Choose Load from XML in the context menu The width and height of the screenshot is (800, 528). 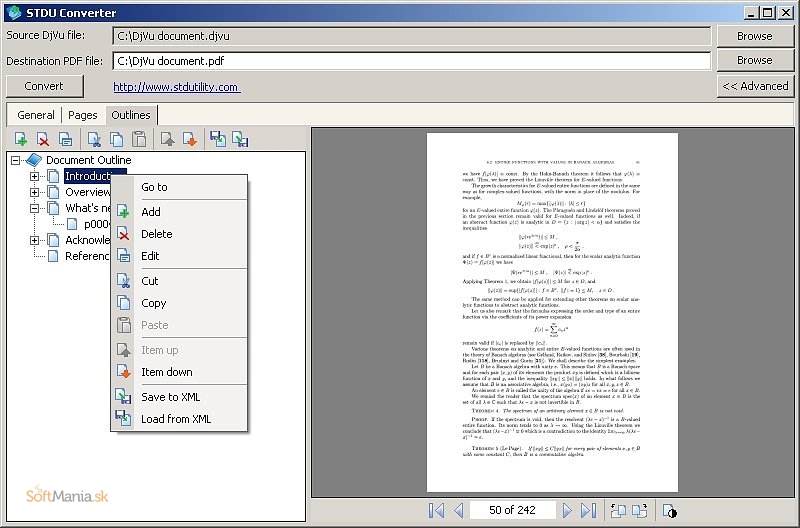[179, 419]
